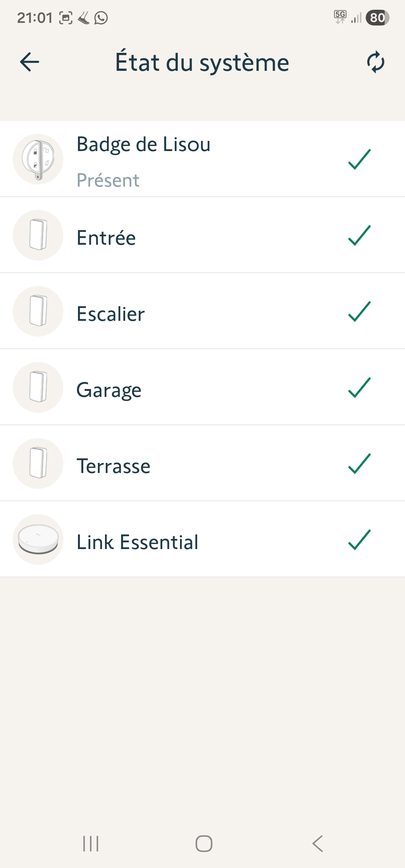Tap the green checkmark next to Garage
The image size is (405, 868).
[x=359, y=388]
